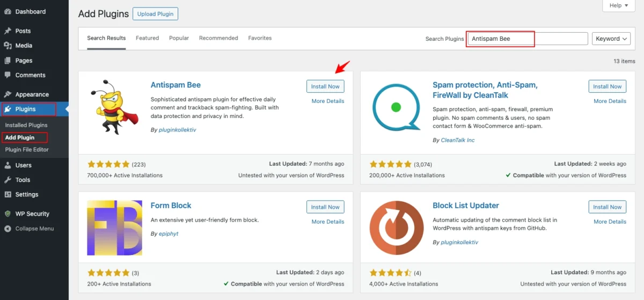Image resolution: width=644 pixels, height=300 pixels.
Task: Click the Pages icon in sidebar
Action: pyautogui.click(x=8, y=61)
